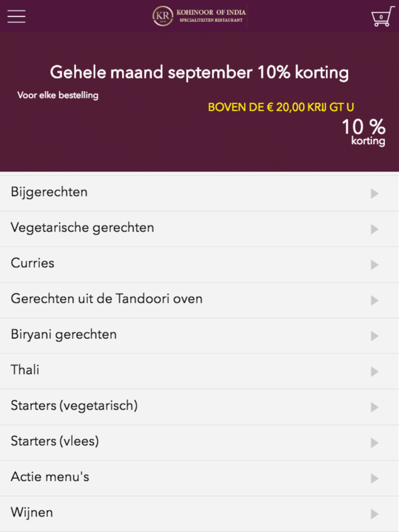The height and width of the screenshot is (532, 399).
Task: Click the Kohinoor of India logo
Action: click(199, 16)
